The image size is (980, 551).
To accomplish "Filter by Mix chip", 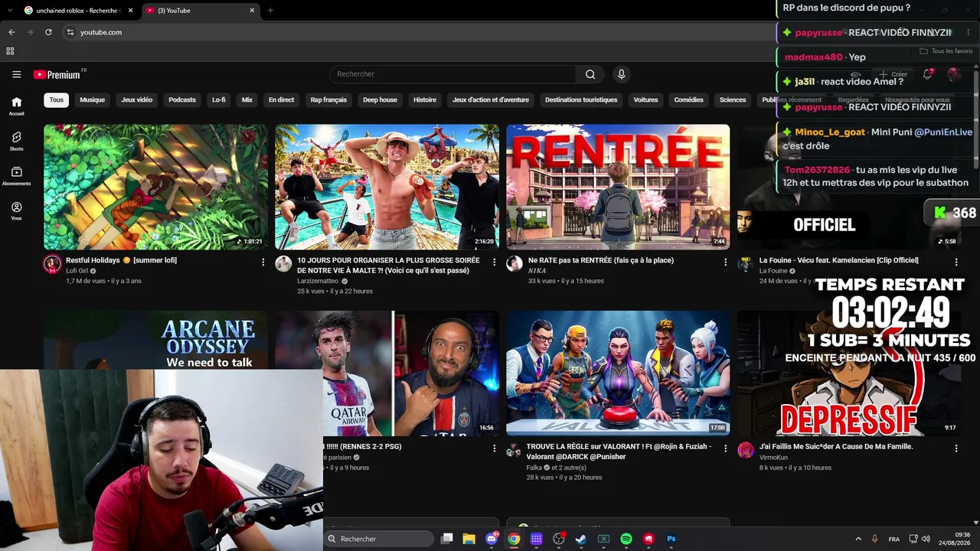I will (x=247, y=99).
